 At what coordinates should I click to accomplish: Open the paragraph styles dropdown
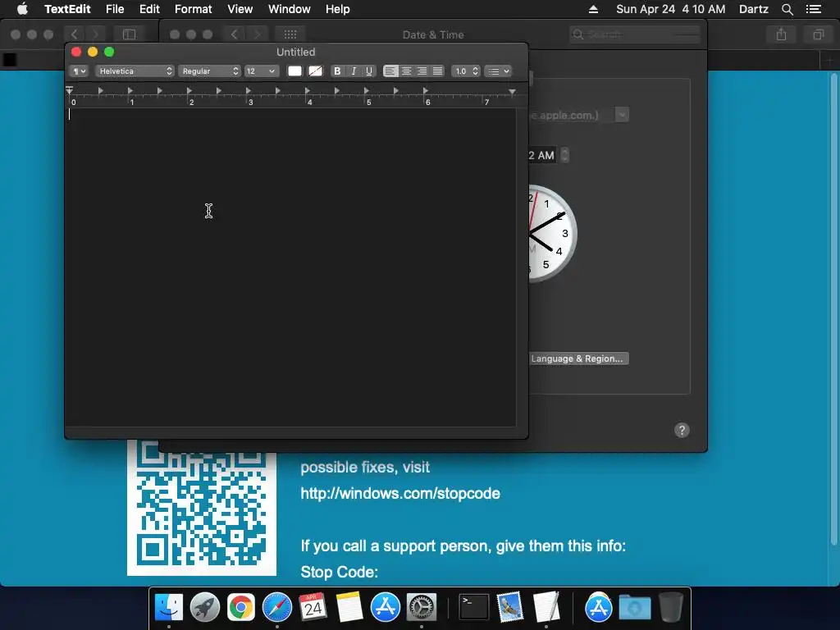[x=79, y=71]
